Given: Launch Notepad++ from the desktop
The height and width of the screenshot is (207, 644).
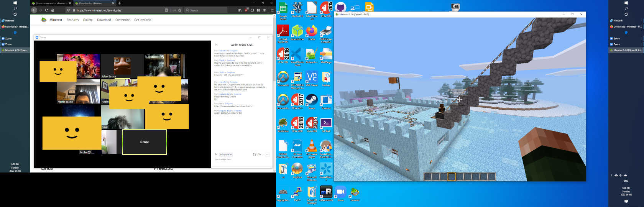Looking at the screenshot, I should tap(312, 56).
